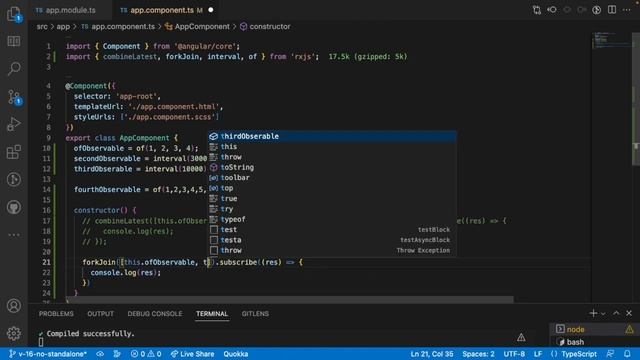Click the 'src' breadcrumb segment
The image size is (640, 360).
[x=42, y=27]
